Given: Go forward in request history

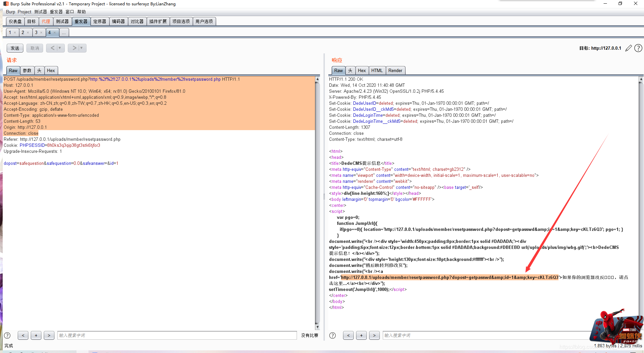Looking at the screenshot, I should 74,48.
